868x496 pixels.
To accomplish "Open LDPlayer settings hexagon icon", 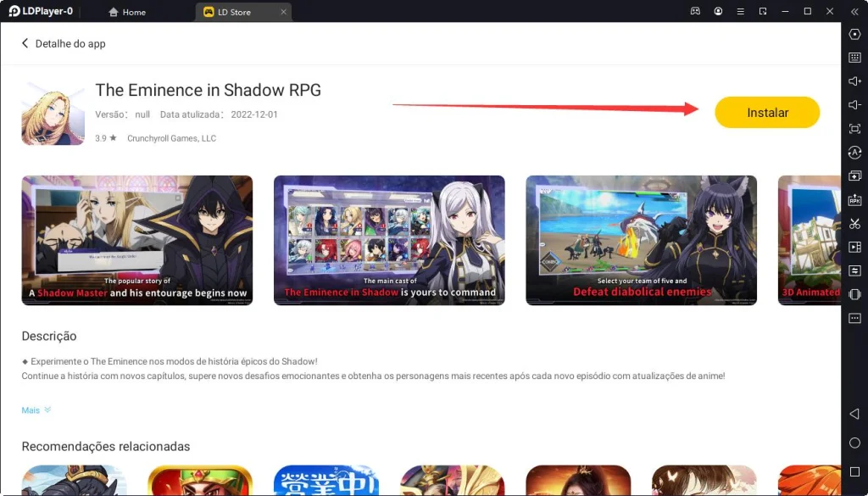I will point(854,34).
